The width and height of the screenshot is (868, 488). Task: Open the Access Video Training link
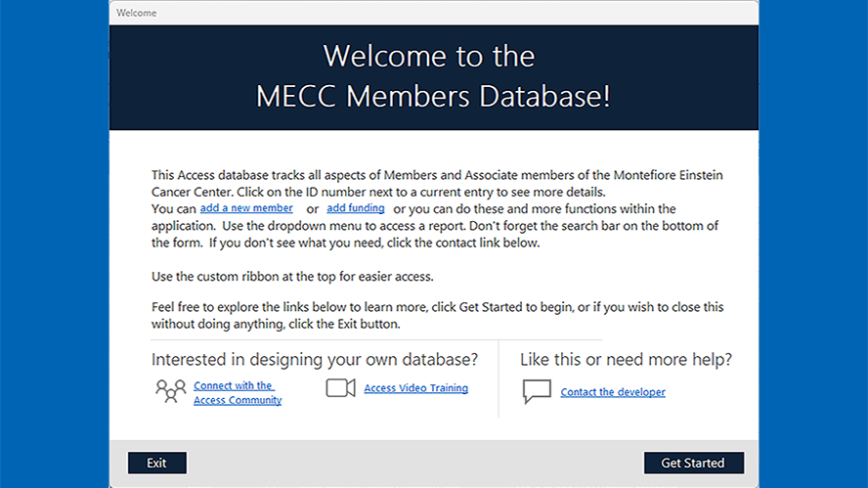point(415,388)
